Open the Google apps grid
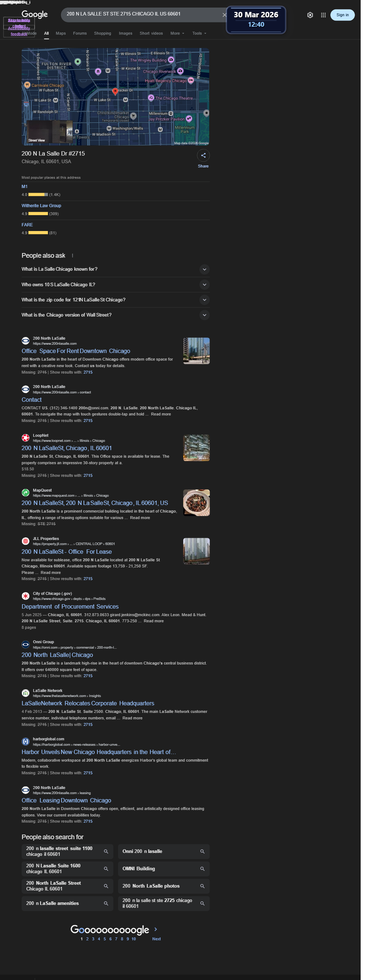 [x=323, y=15]
